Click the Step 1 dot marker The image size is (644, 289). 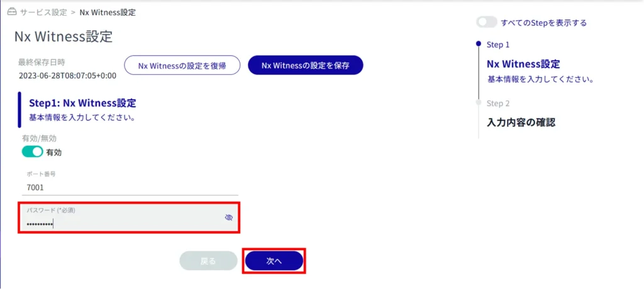pos(478,43)
